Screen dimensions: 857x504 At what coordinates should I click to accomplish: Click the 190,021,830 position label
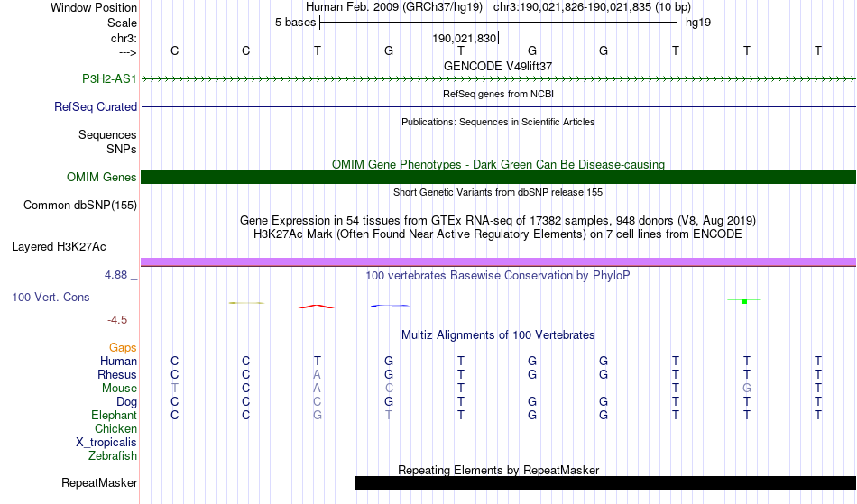coord(464,39)
